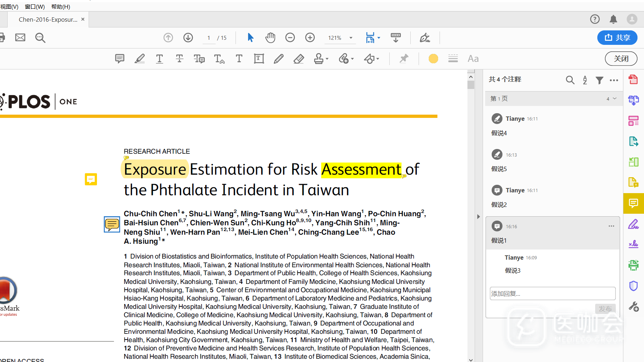Image resolution: width=644 pixels, height=362 pixels.
Task: Select the eraser tool
Action: tap(298, 59)
